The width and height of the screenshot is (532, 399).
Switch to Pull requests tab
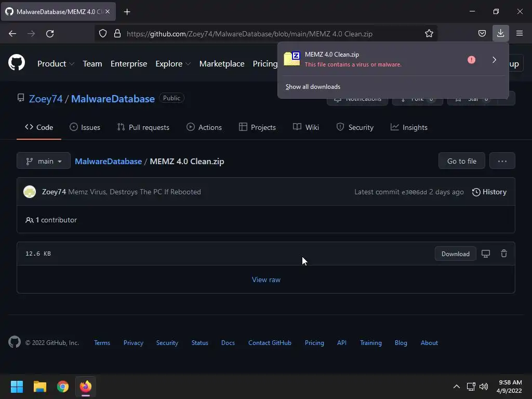(x=143, y=127)
